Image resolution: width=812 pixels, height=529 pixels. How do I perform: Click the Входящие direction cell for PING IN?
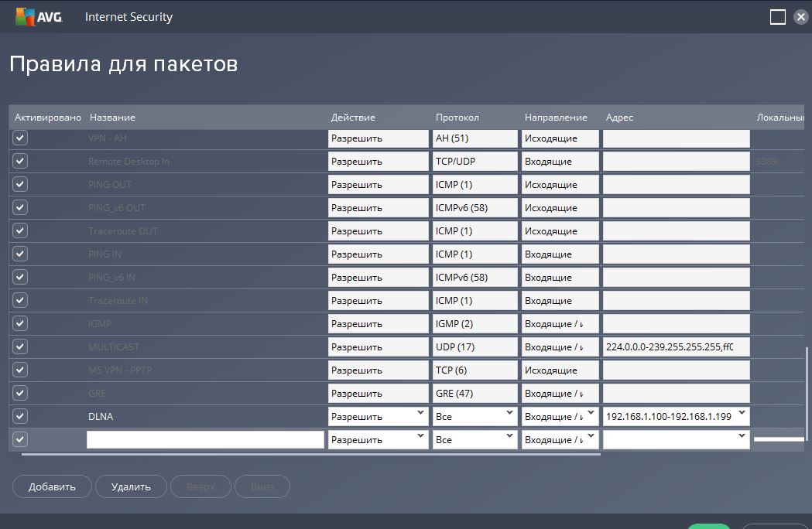[x=560, y=254]
